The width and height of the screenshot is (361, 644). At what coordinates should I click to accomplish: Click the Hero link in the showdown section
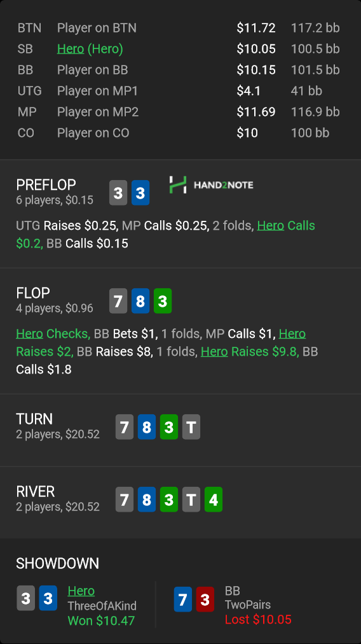point(81,591)
